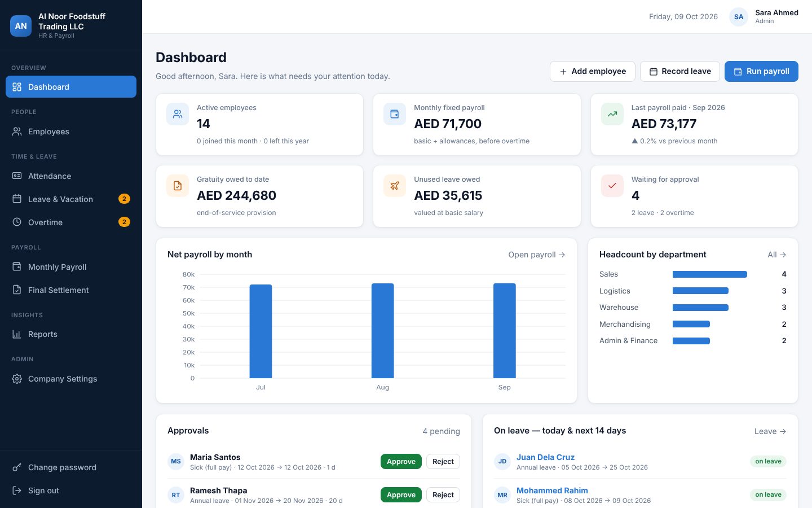Image resolution: width=812 pixels, height=508 pixels.
Task: View Reports from the sidebar
Action: (71, 334)
